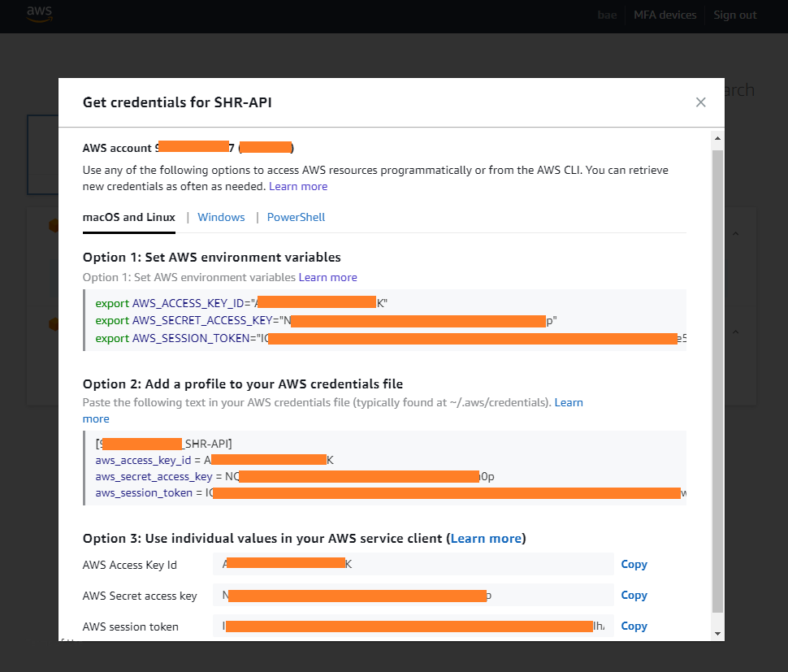Click the AWS session token value field

point(413,626)
